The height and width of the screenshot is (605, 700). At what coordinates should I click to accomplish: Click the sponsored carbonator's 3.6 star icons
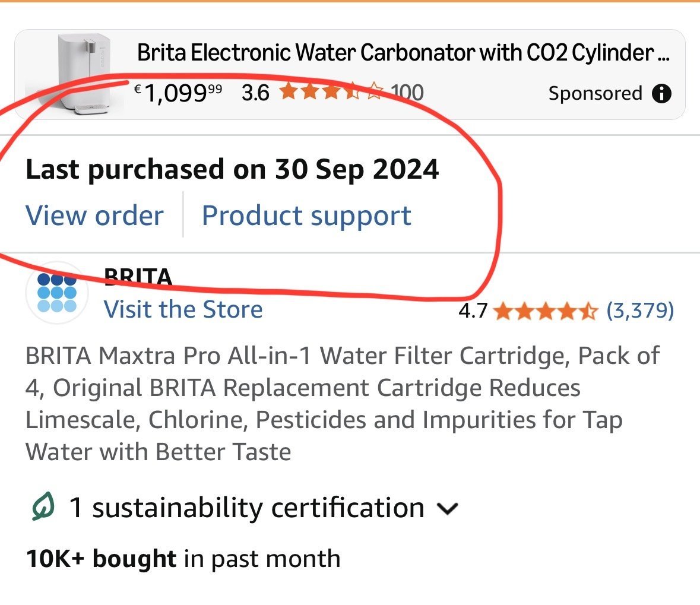point(331,93)
